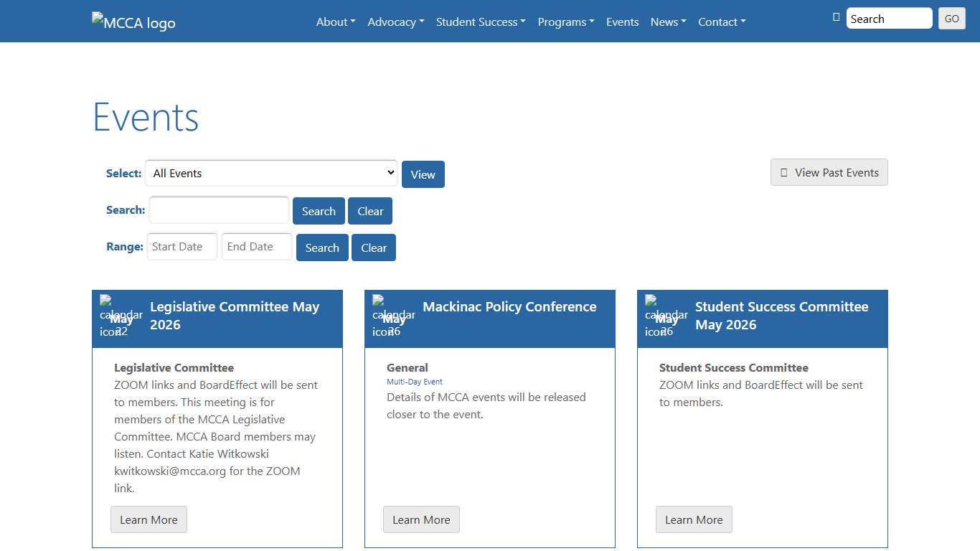Viewport: 980px width, 551px height.
Task: Click the View Past Events button
Action: (x=829, y=172)
